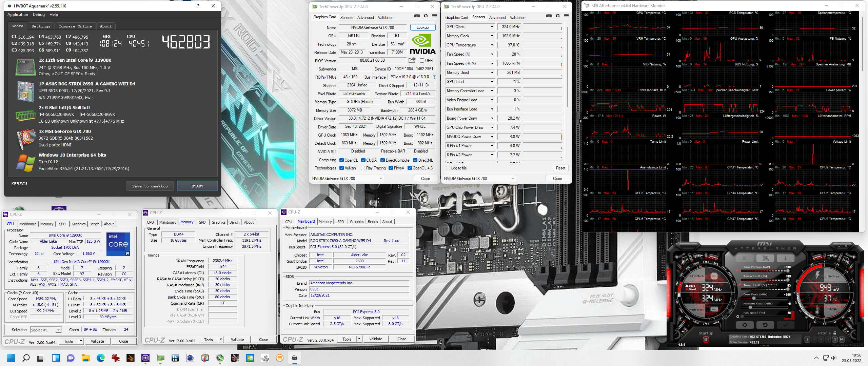The height and width of the screenshot is (366, 868).
Task: Apply Afterburner settings with the checkmark button
Action: [785, 325]
